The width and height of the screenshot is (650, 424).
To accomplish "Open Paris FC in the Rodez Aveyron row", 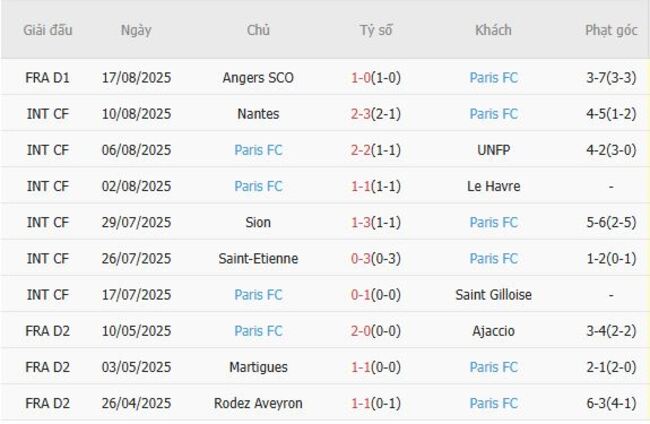I will [x=493, y=403].
